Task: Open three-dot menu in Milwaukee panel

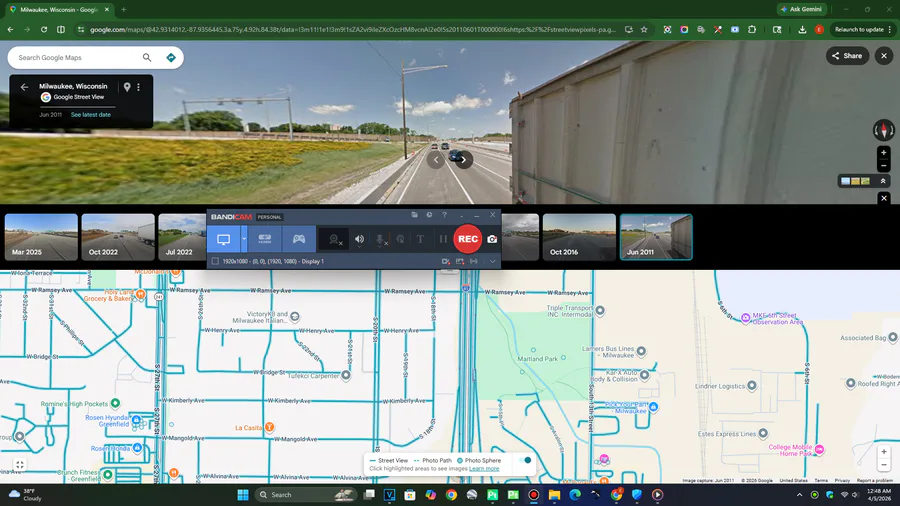Action: pos(138,87)
